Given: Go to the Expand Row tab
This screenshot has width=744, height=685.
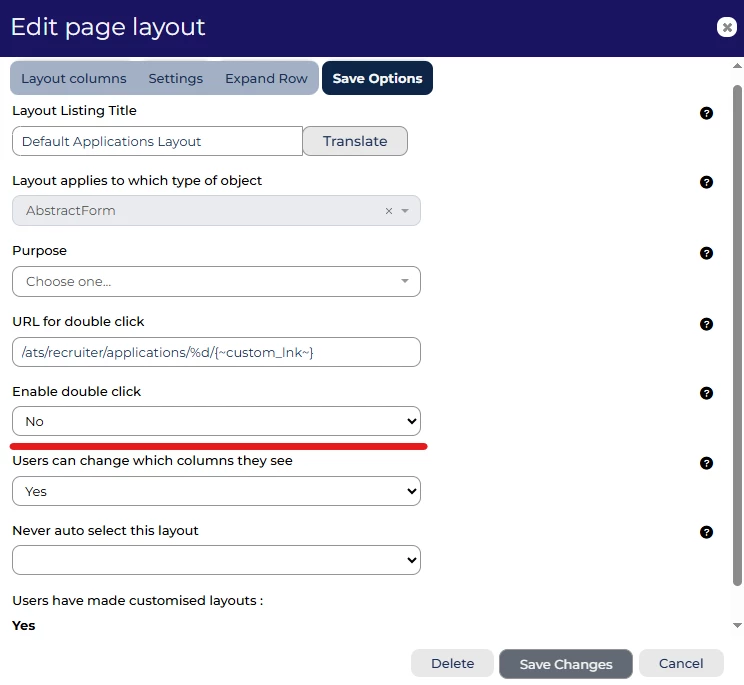Looking at the screenshot, I should tap(266, 78).
